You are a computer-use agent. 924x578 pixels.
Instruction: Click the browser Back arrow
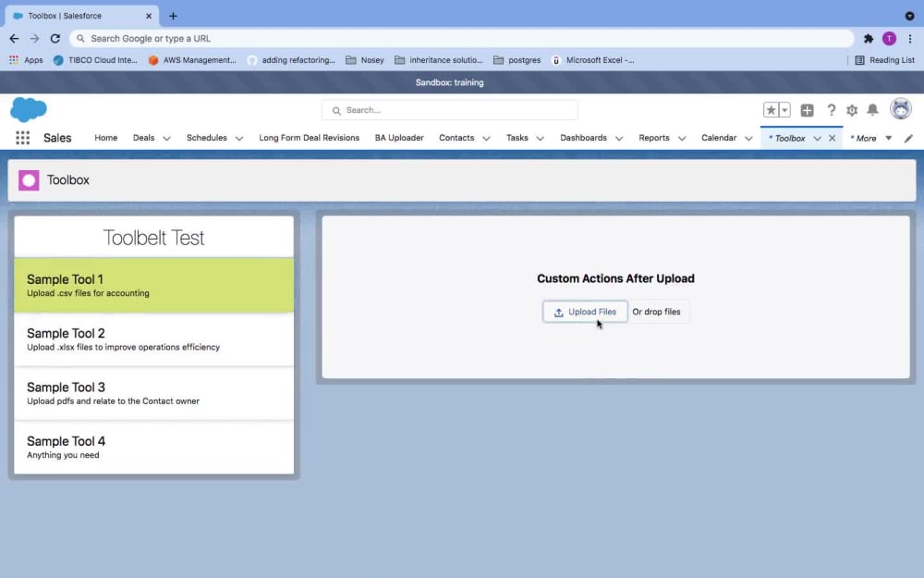click(x=14, y=38)
